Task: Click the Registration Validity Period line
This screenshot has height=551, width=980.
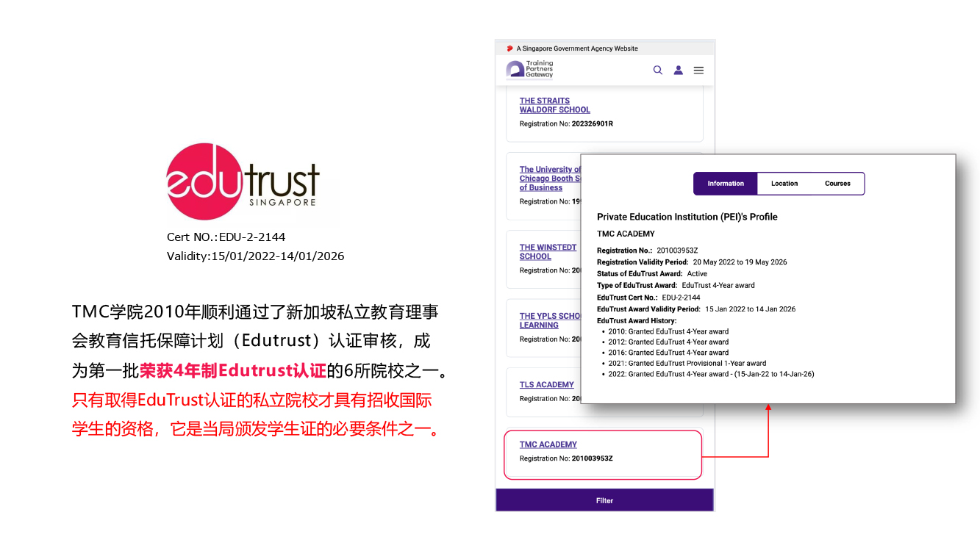Action: pyautogui.click(x=692, y=262)
